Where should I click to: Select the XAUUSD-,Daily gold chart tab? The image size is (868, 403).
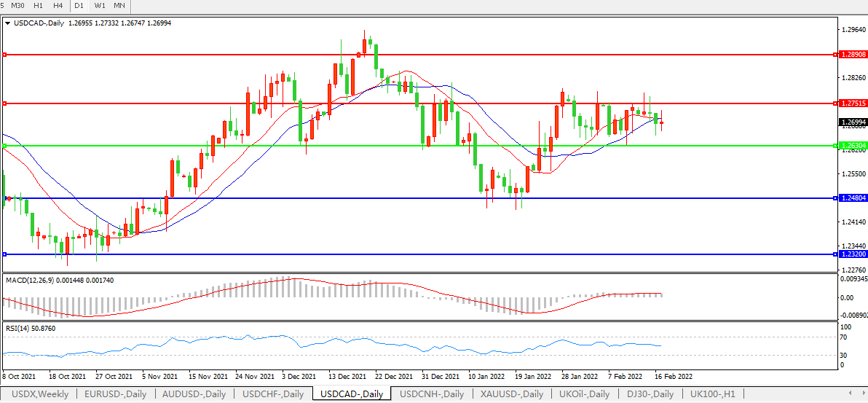point(512,394)
